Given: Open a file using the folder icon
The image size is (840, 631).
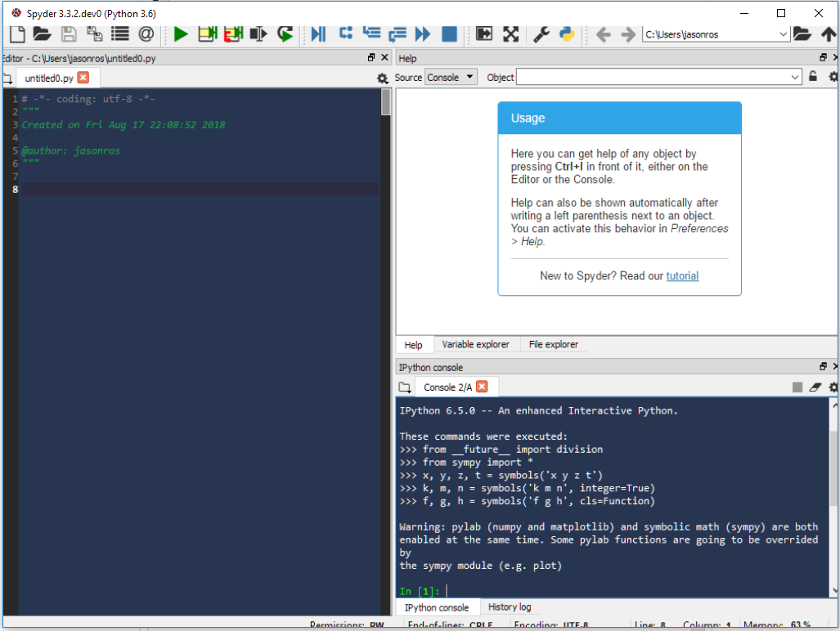Looking at the screenshot, I should pos(42,34).
